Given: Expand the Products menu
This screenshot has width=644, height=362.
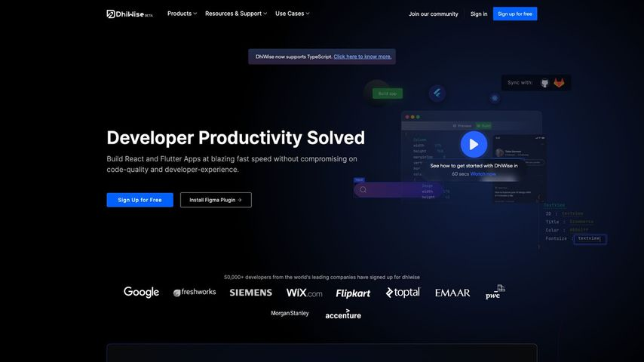Looking at the screenshot, I should 182,14.
